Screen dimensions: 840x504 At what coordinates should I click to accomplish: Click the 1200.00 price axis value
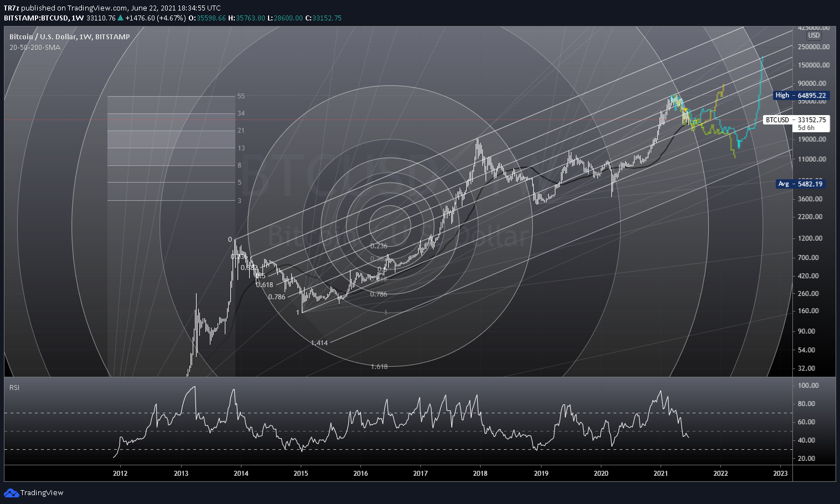[810, 238]
